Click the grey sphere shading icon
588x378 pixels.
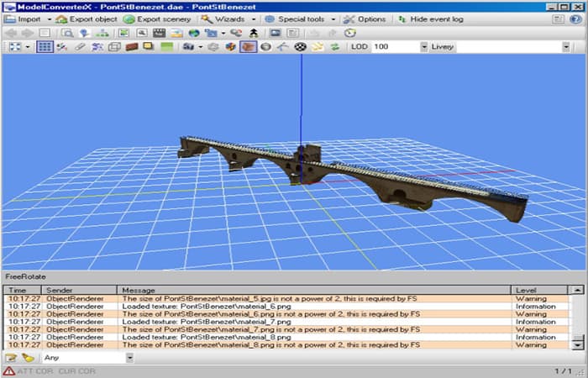pyautogui.click(x=266, y=47)
